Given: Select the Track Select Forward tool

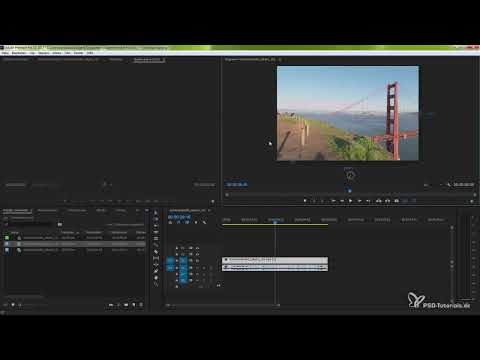Looking at the screenshot, I should (x=156, y=219).
